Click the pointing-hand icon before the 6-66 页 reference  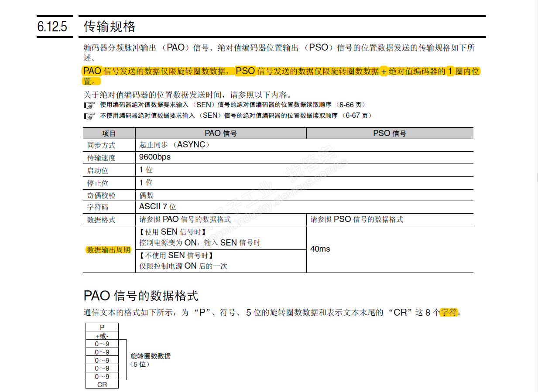point(89,105)
